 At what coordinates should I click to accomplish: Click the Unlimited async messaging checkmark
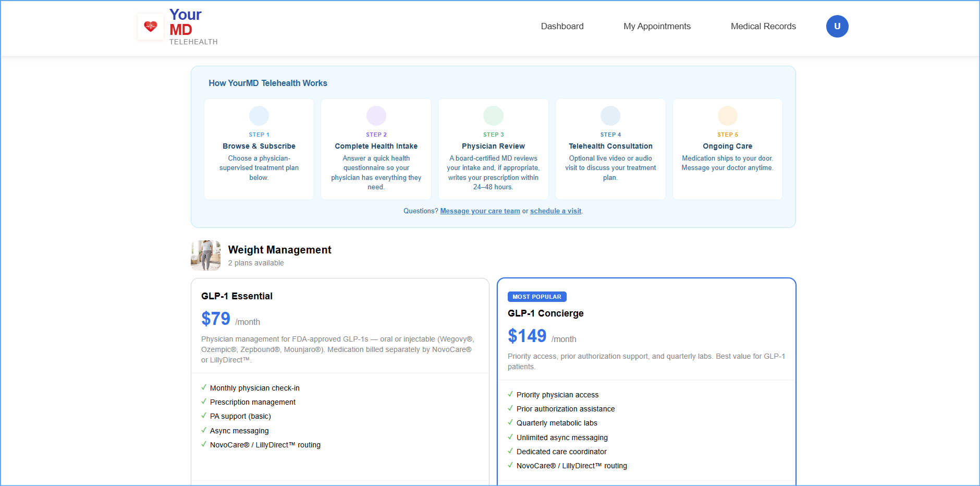[x=510, y=437]
